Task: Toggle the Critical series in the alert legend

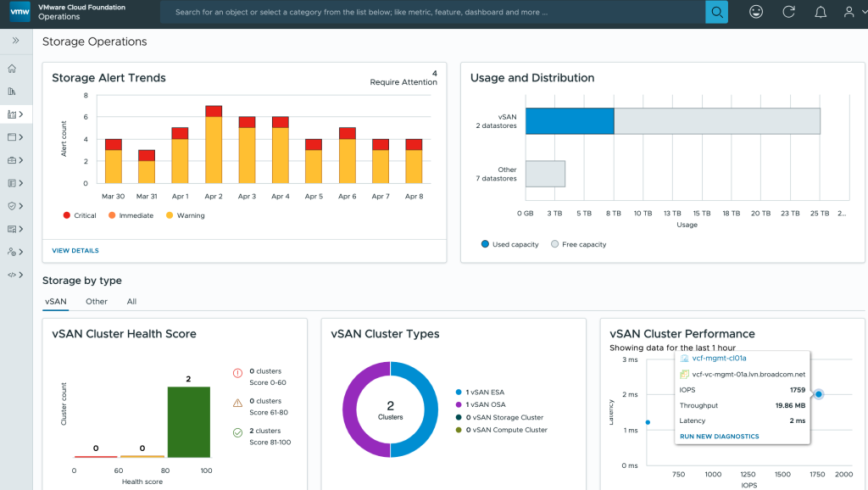Action: tap(80, 215)
